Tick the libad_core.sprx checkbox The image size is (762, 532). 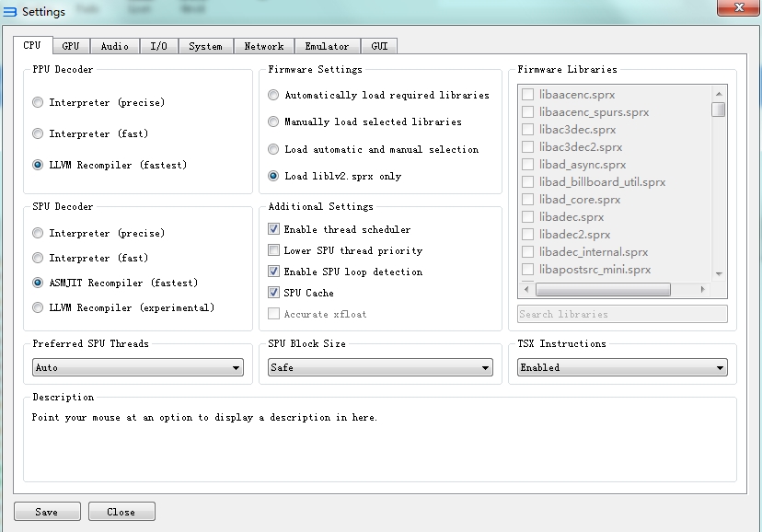tap(527, 199)
